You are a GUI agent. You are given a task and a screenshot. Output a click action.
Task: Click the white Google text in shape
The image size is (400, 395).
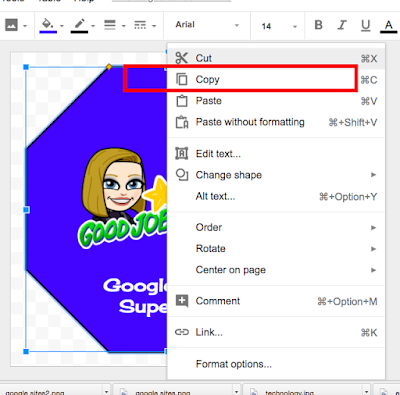point(135,286)
